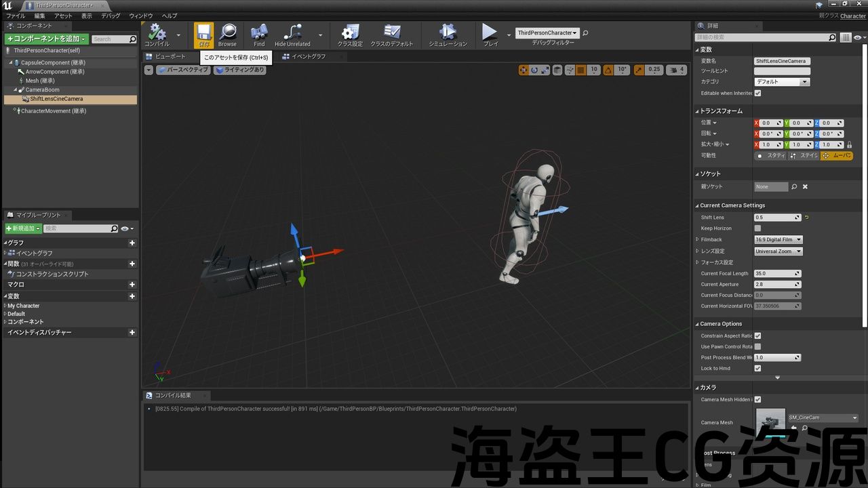The width and height of the screenshot is (868, 488).
Task: Select CameraBoom in the components tree
Action: click(x=42, y=89)
